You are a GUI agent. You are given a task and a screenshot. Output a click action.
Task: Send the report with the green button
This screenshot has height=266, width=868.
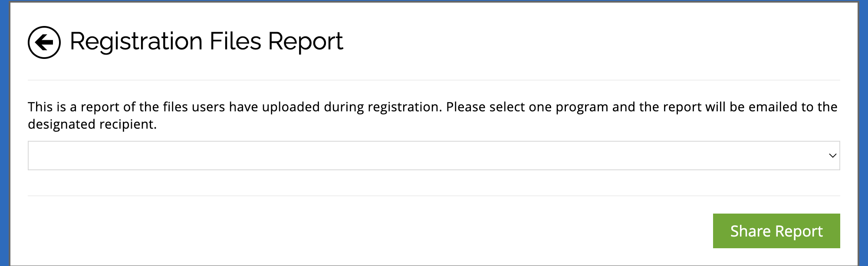(x=776, y=231)
